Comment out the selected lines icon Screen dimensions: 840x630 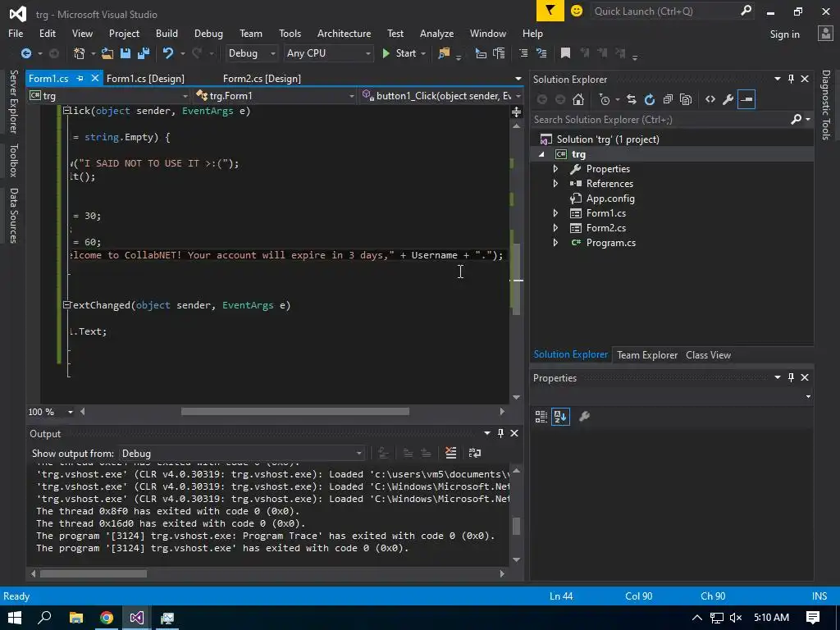coord(523,53)
